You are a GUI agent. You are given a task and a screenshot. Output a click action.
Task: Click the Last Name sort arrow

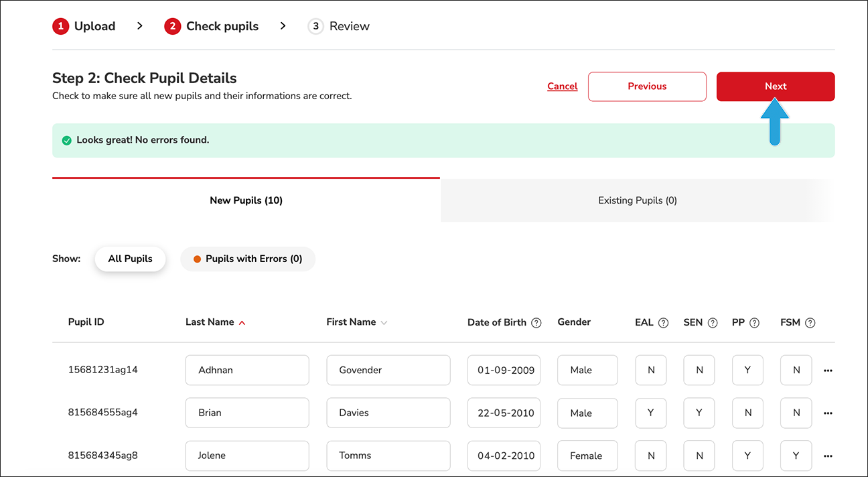[243, 322]
